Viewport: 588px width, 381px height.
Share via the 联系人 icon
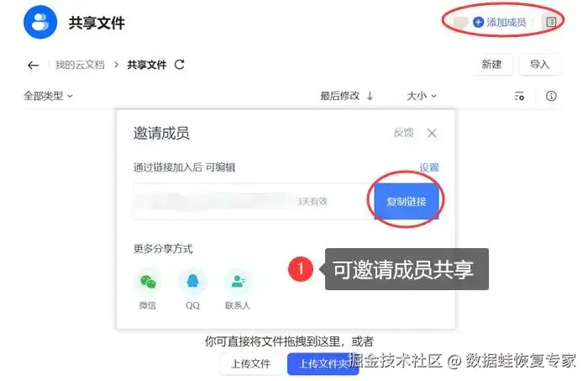[x=238, y=282]
